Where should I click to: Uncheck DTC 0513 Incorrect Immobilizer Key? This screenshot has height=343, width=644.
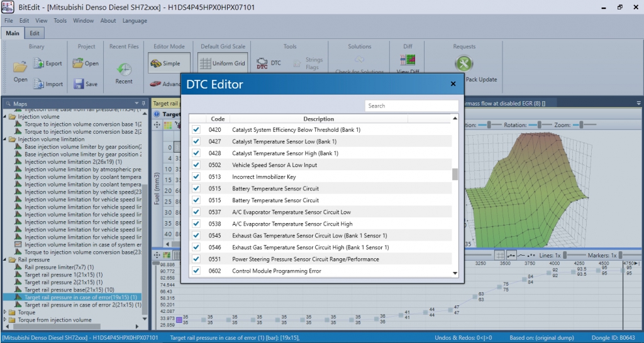point(196,177)
